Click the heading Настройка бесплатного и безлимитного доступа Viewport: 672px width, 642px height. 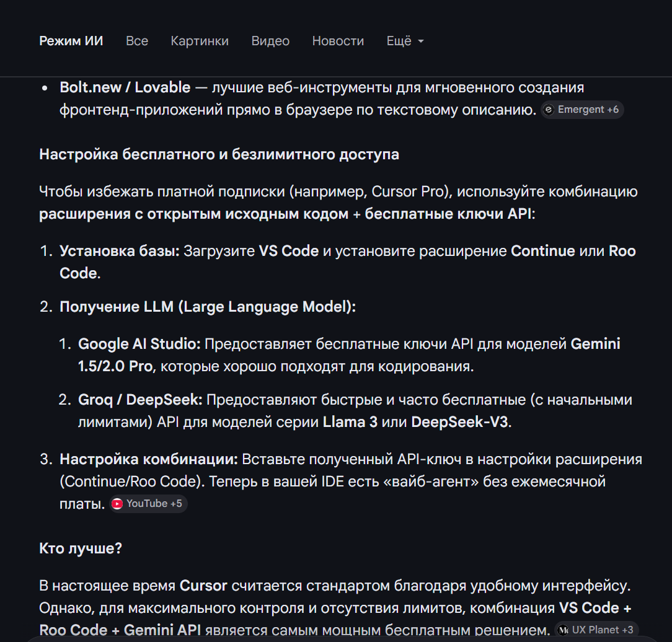tap(219, 154)
